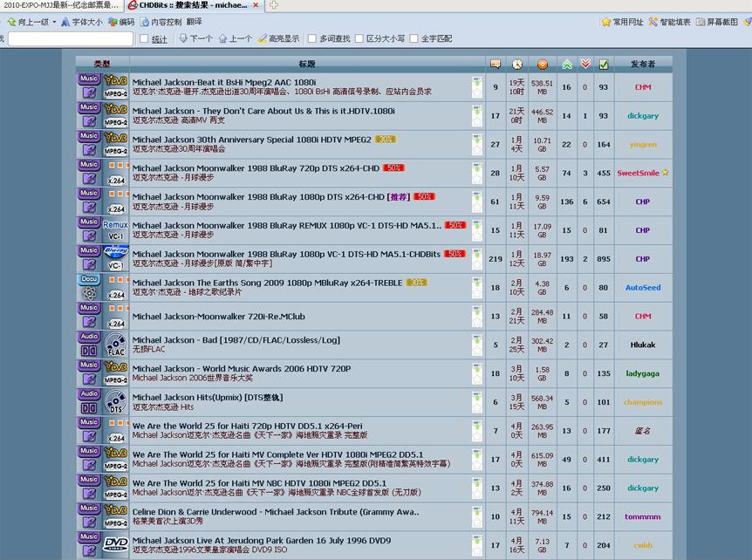Open 屏幕截图 screenshot tool
Viewport: 752px width, 560px height.
pyautogui.click(x=717, y=22)
